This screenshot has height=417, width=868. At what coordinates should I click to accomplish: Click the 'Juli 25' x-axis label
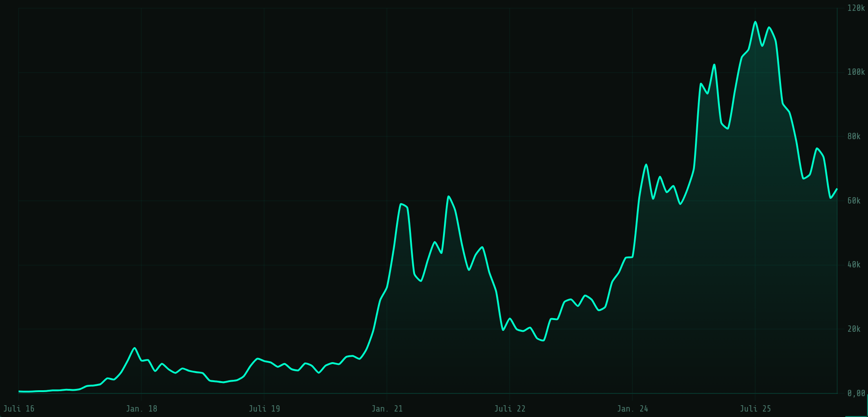[x=755, y=409]
